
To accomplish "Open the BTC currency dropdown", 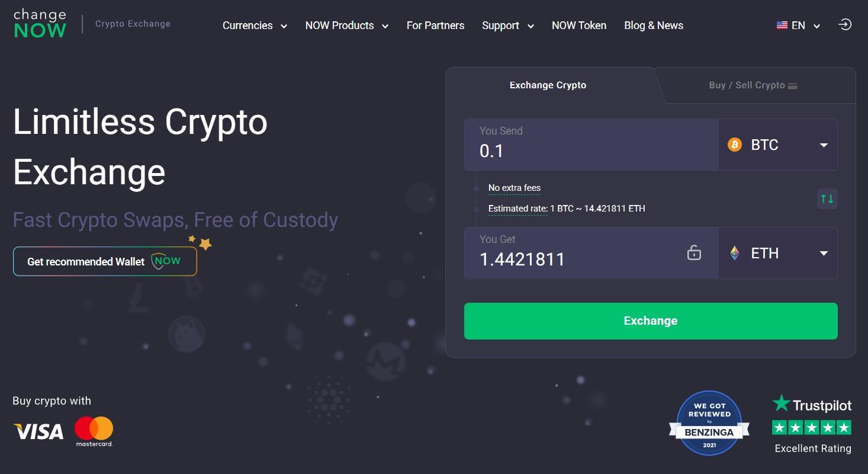I will 778,145.
